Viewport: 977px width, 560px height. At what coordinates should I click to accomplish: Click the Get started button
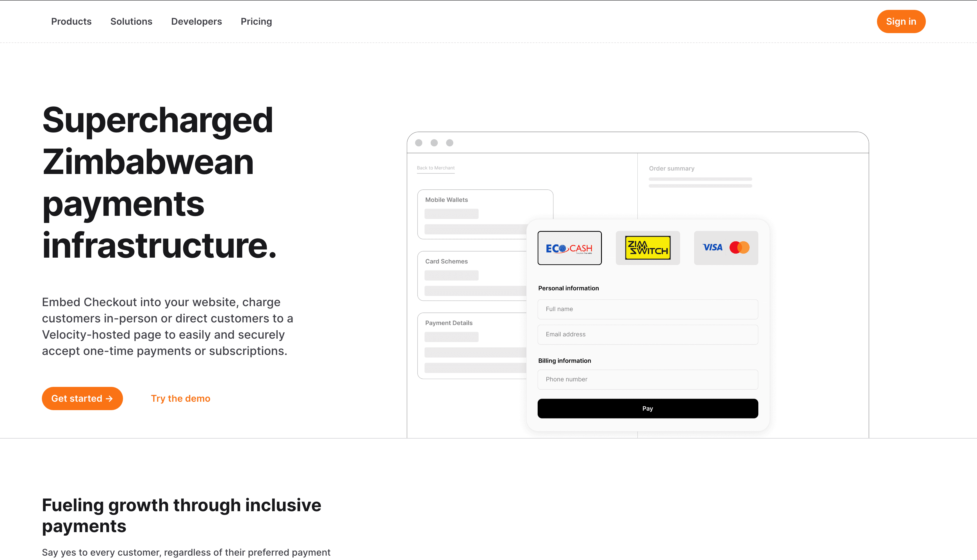point(83,399)
